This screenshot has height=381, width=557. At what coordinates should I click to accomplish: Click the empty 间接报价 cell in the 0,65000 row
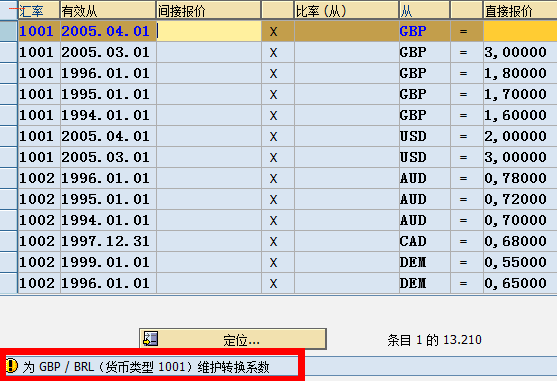point(209,283)
